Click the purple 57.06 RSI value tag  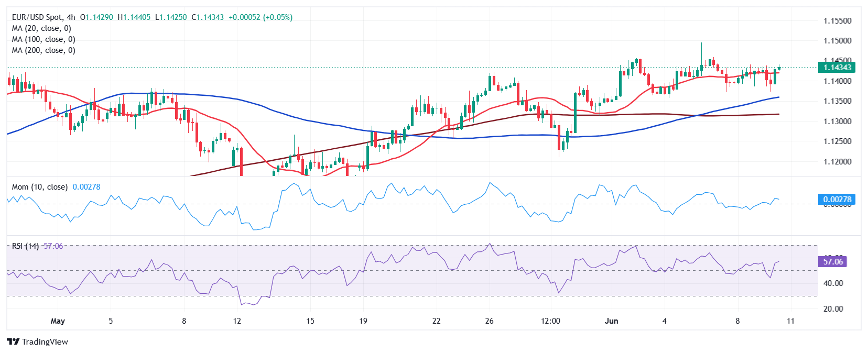[x=832, y=261]
